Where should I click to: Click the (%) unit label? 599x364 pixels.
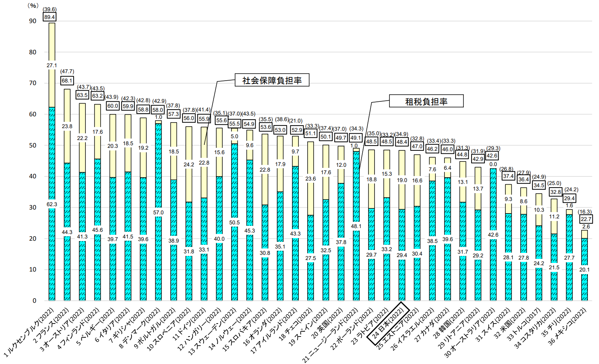click(33, 6)
